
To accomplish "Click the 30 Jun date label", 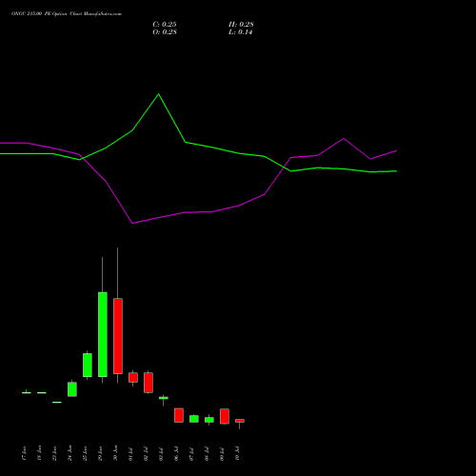I will click(115, 453).
